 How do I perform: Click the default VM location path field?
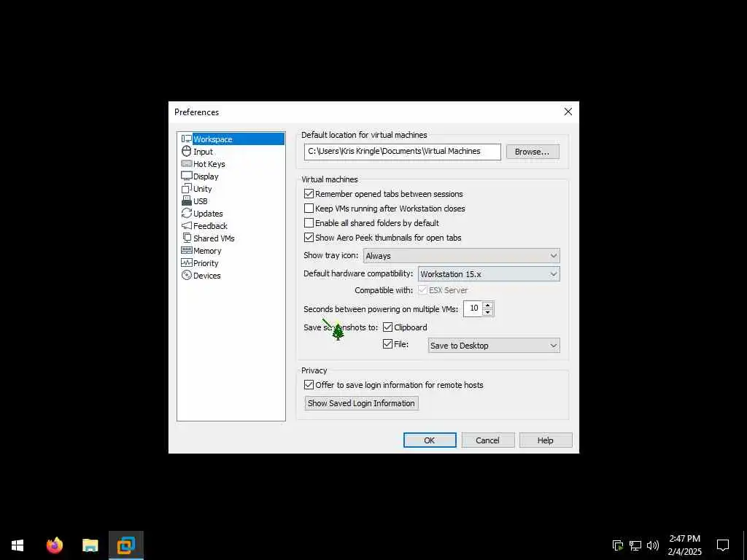click(403, 152)
